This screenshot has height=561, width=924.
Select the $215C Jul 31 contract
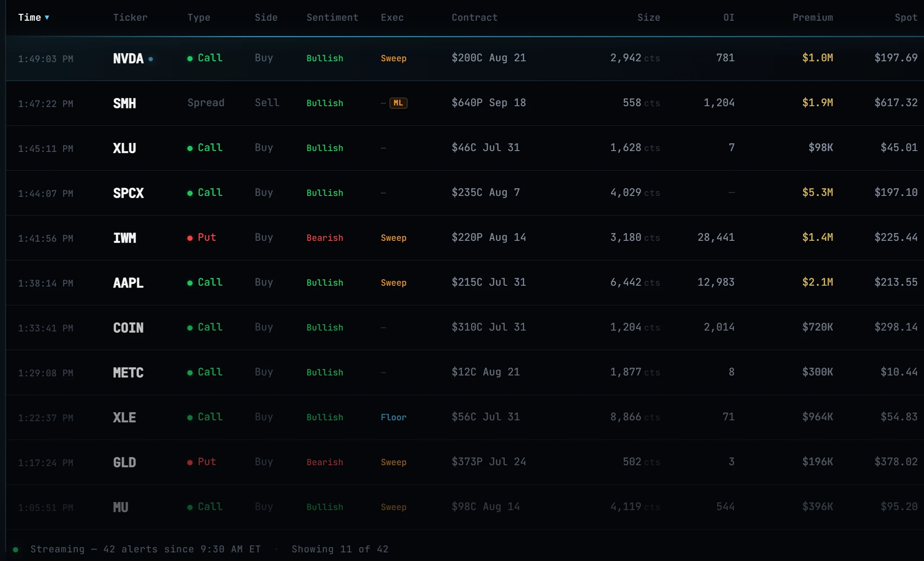tap(489, 282)
